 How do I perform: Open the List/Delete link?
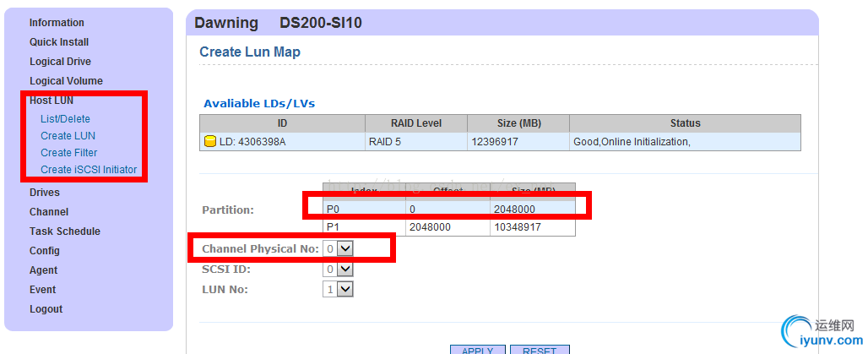pos(65,118)
